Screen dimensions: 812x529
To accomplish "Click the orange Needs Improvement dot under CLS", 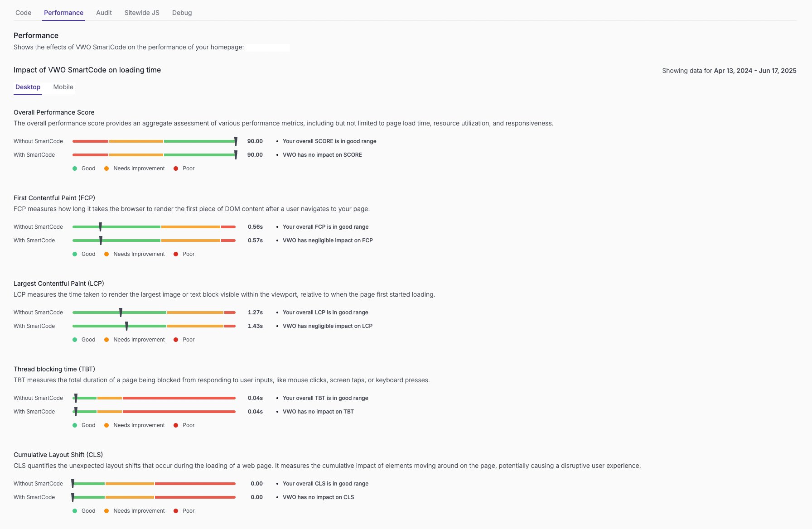I will pyautogui.click(x=106, y=511).
